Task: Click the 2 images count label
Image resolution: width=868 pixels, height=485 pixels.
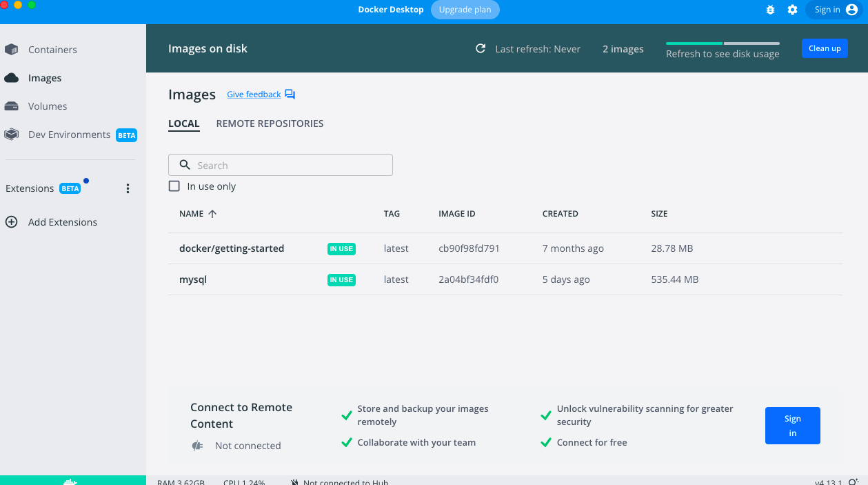Action: tap(623, 49)
